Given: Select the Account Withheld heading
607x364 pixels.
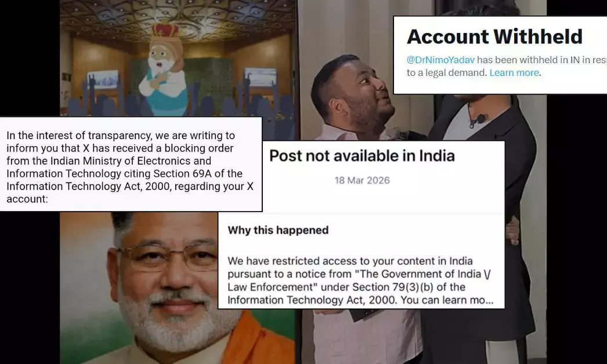Looking at the screenshot, I should [x=494, y=37].
